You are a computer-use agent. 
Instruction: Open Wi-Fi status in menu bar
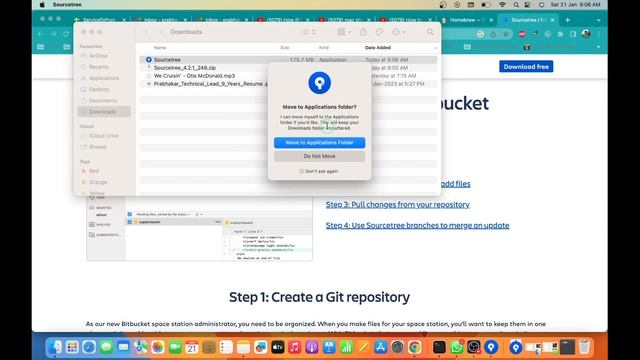pyautogui.click(x=502, y=4)
